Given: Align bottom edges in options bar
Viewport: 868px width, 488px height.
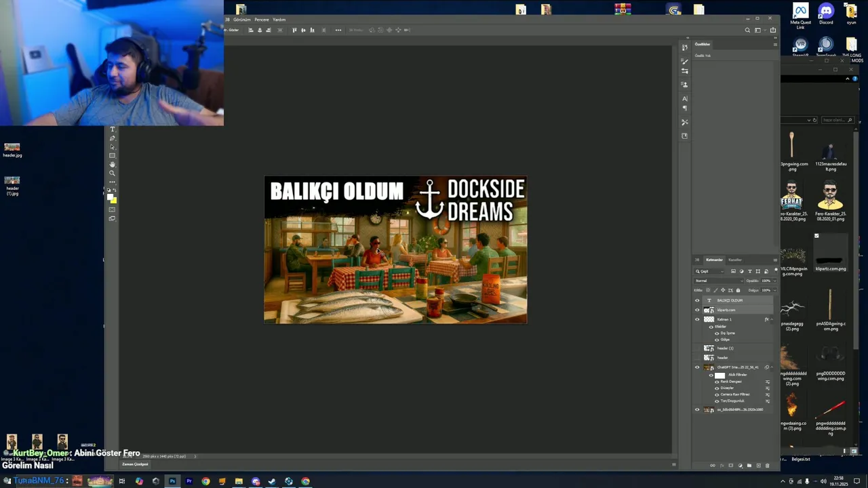Looking at the screenshot, I should (312, 30).
